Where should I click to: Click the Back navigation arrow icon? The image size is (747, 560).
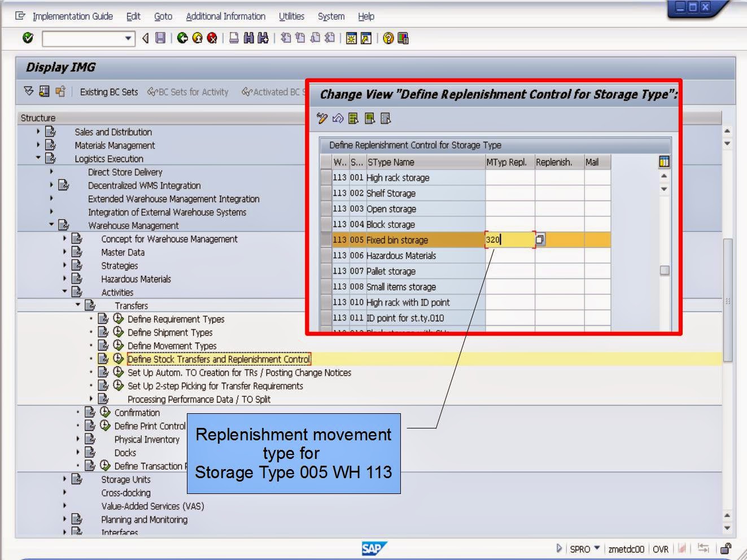click(x=181, y=38)
